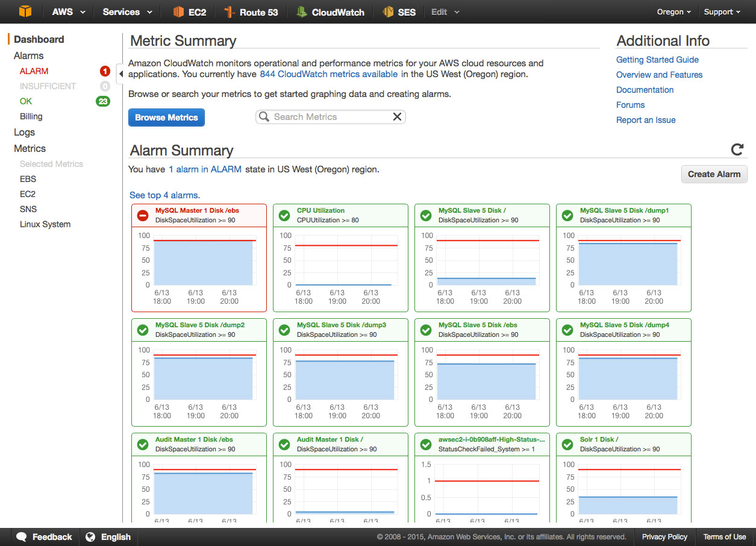Open the Getting Started Guide link
Image resolution: width=756 pixels, height=546 pixels.
[x=657, y=60]
